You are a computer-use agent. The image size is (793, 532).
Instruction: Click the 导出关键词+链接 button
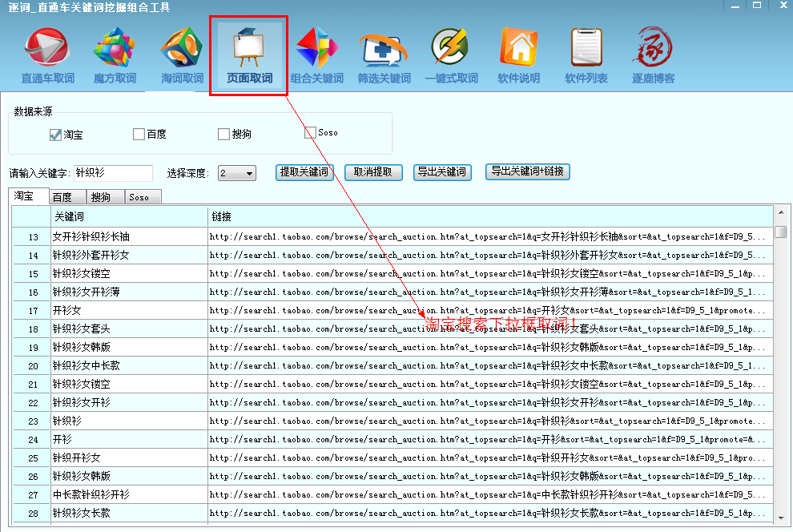click(x=528, y=171)
